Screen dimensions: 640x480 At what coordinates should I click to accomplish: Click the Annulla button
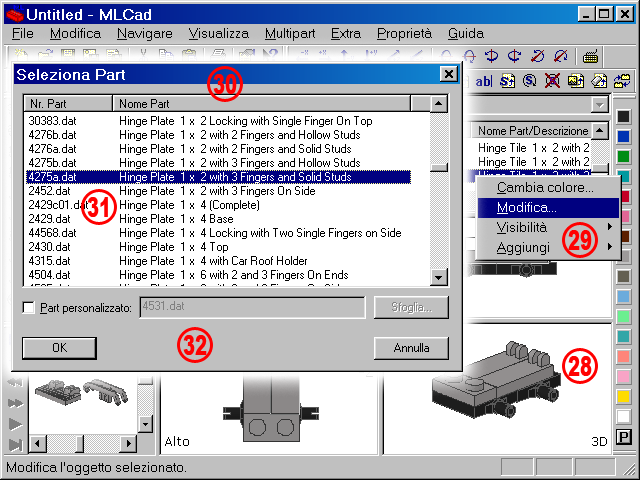point(411,348)
